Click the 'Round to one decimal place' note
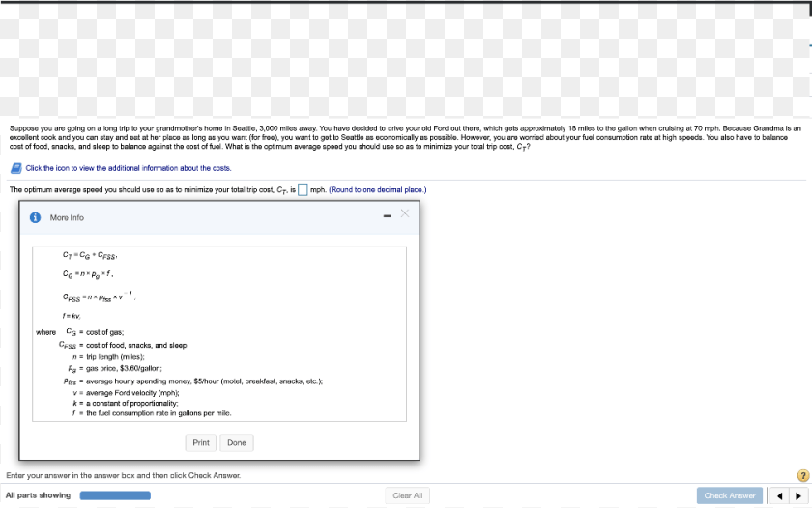 378,190
